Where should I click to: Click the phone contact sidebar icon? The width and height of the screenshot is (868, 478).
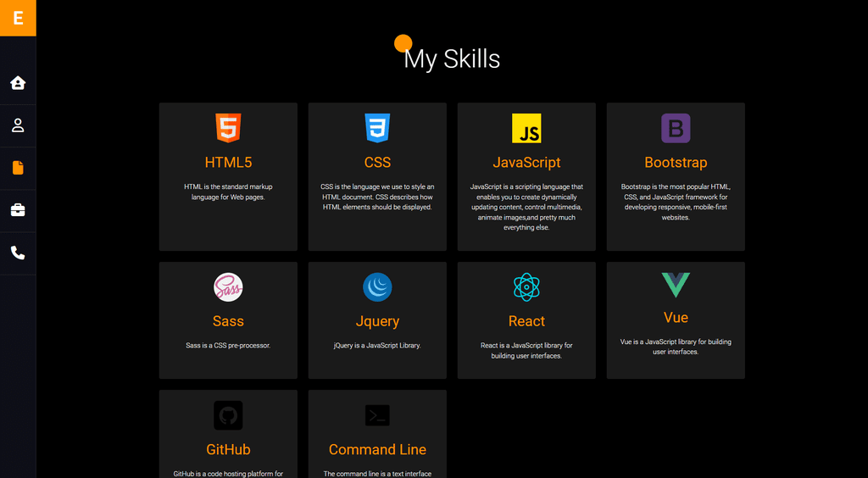pos(18,253)
